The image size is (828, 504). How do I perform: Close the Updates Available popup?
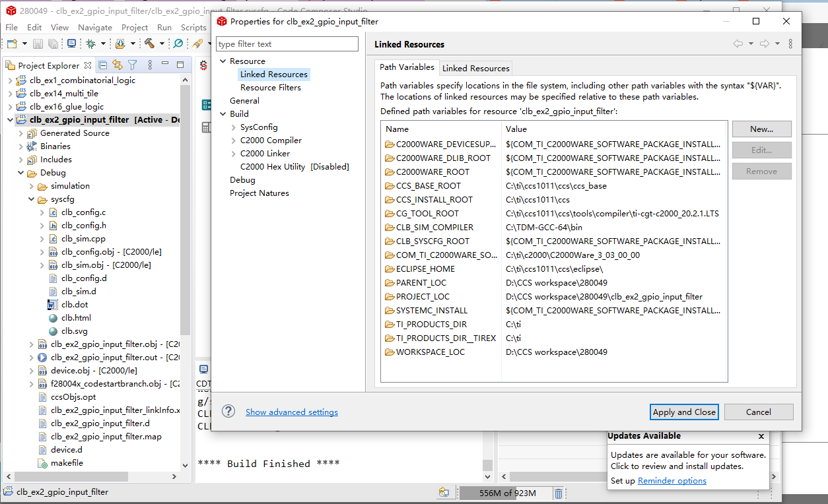tap(761, 436)
